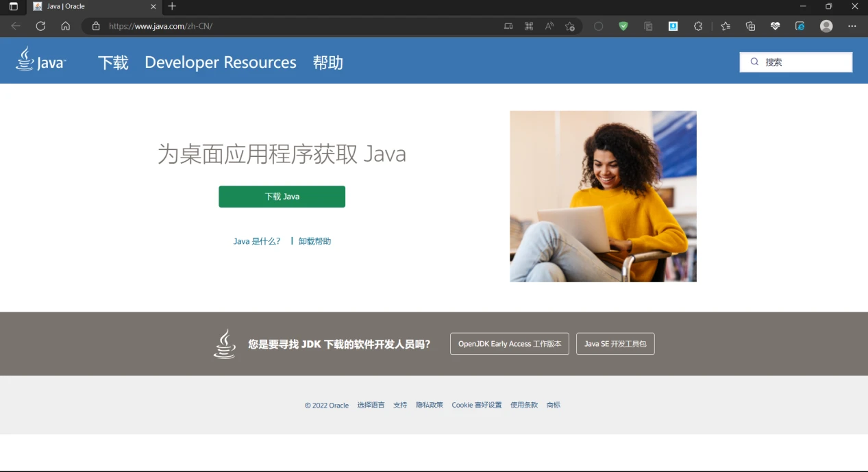Open the Java 是什么? link
Screen dimensions: 868x472
pos(257,241)
